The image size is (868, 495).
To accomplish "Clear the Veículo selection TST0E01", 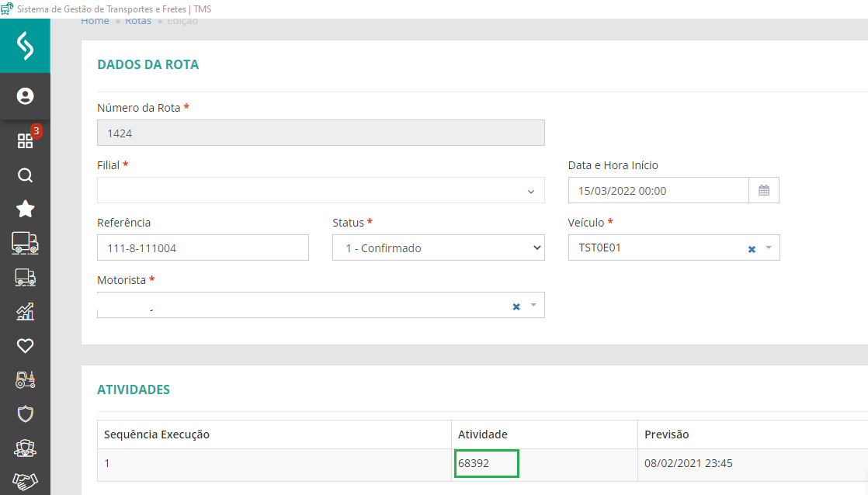I will (x=752, y=249).
